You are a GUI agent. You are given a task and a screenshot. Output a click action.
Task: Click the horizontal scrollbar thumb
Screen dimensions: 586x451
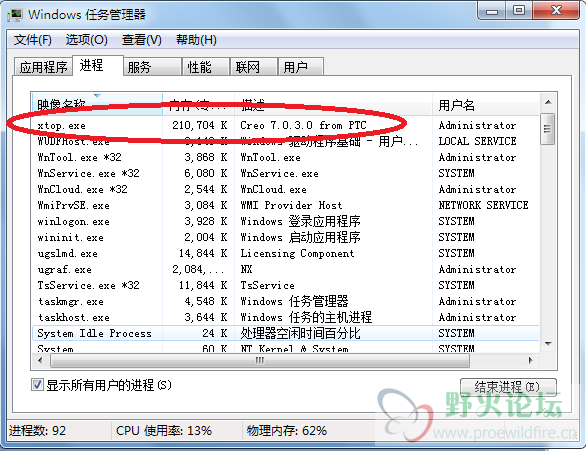click(260, 361)
